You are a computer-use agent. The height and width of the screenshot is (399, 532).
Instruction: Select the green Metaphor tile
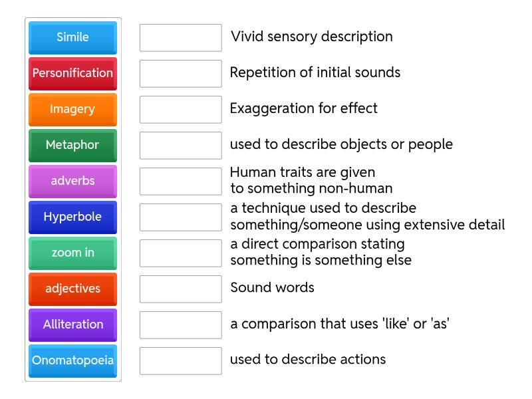[72, 145]
